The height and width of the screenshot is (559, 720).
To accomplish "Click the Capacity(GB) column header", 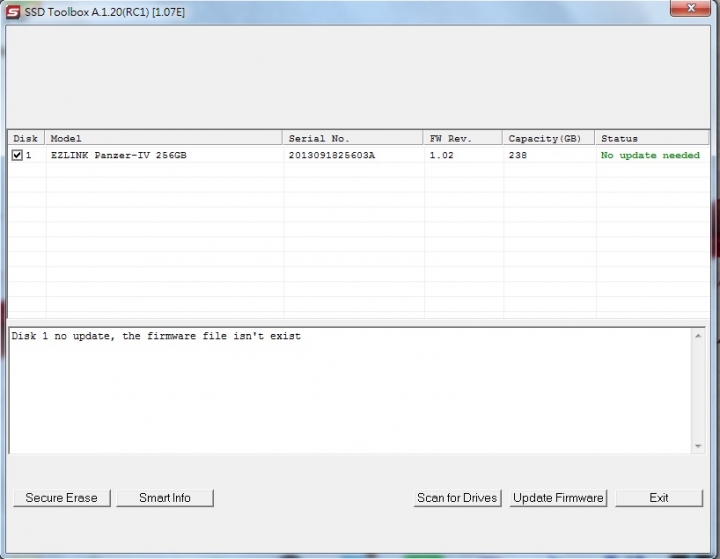I will (x=549, y=138).
